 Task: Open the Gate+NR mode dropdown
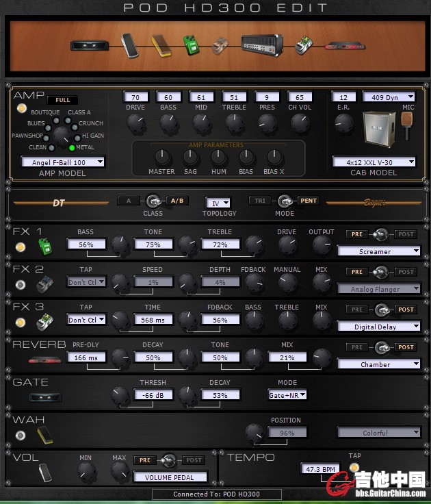287,395
